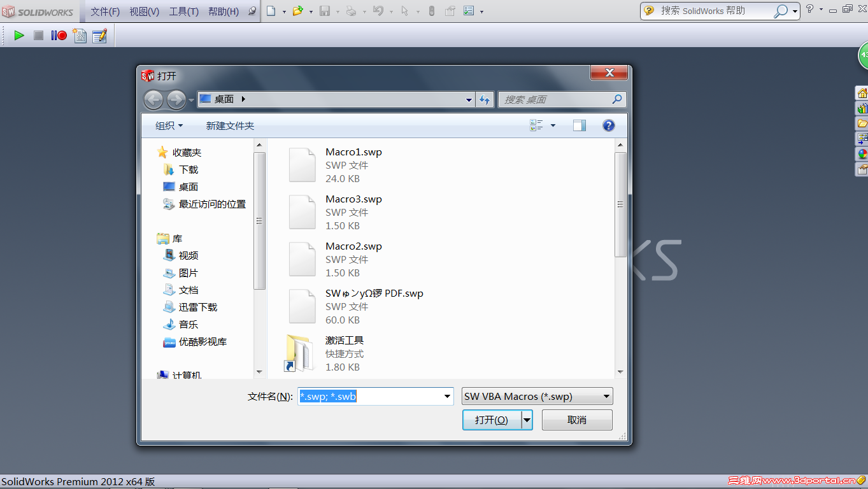The image size is (868, 489).
Task: Create a folder with 新建文件夹
Action: point(230,125)
